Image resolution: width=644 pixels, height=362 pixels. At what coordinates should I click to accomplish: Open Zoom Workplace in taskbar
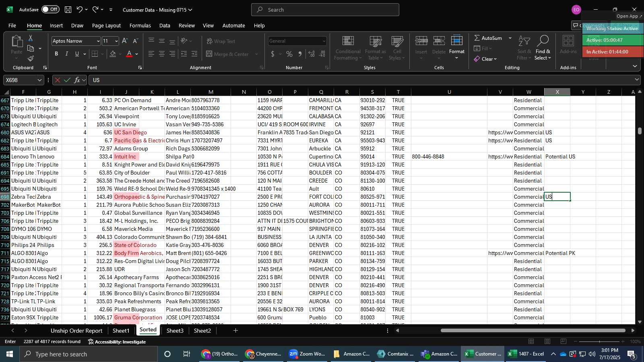tap(307, 354)
